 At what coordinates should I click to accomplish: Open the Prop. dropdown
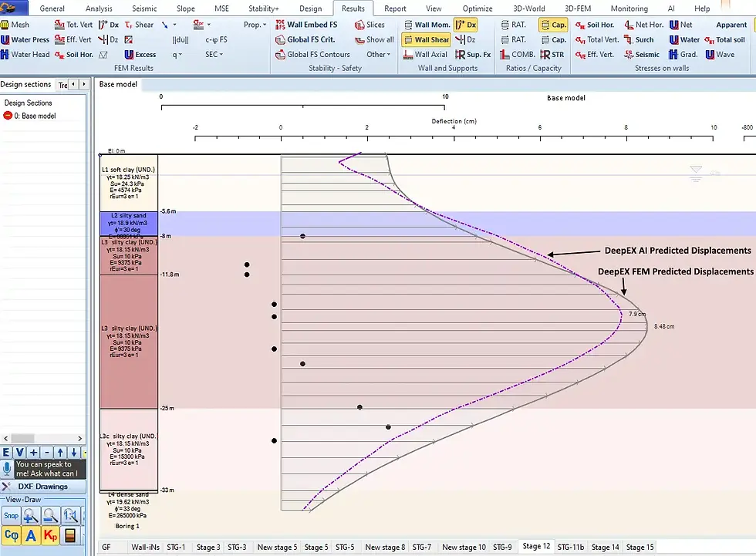[x=255, y=25]
